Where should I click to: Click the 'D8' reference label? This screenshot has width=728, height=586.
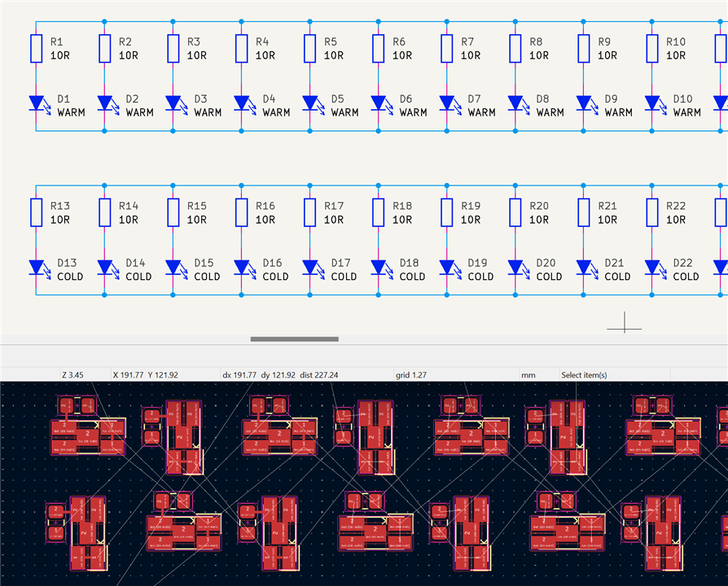pyautogui.click(x=543, y=98)
